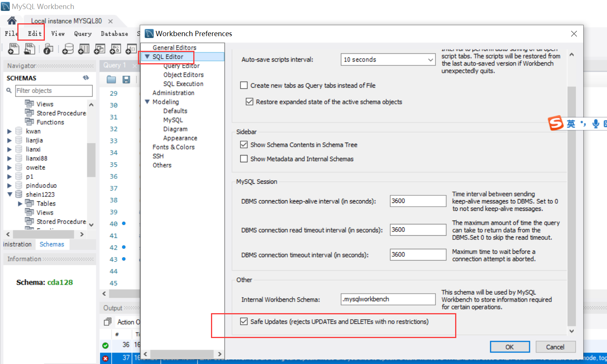Cancel the Workbench Preferences dialog
Image resolution: width=607 pixels, height=364 pixels.
(x=555, y=347)
